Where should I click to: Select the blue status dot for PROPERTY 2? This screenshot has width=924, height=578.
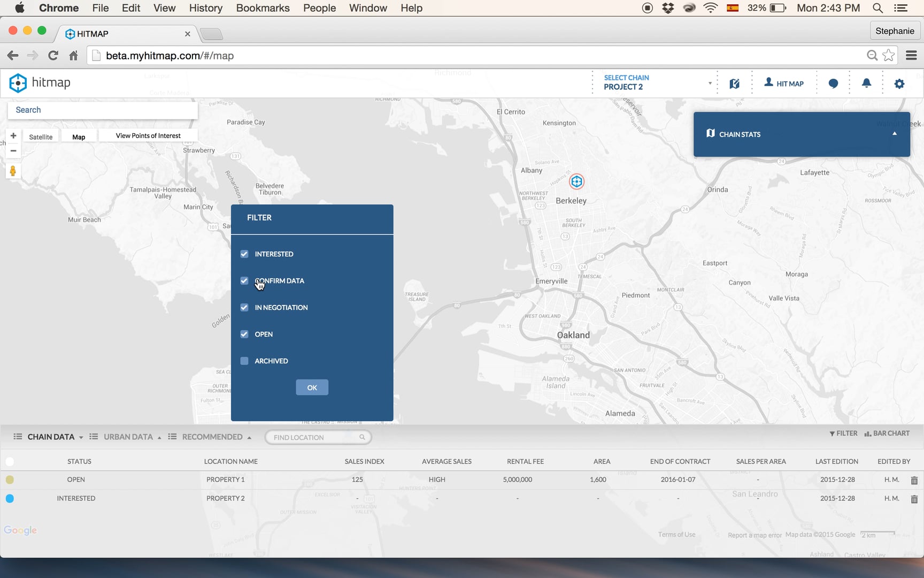[x=10, y=498]
